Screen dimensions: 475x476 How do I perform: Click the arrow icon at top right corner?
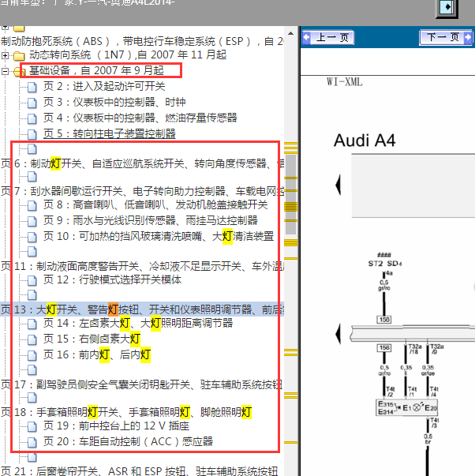click(447, 7)
